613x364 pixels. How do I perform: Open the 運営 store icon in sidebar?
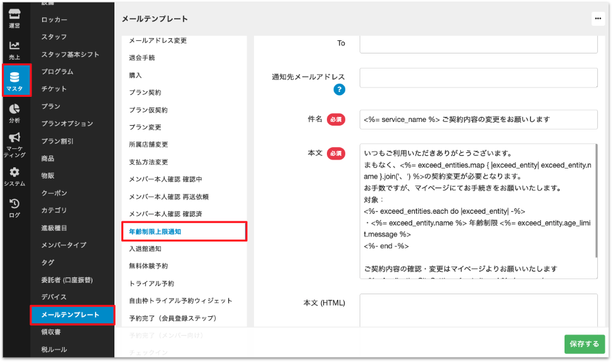[x=14, y=17]
